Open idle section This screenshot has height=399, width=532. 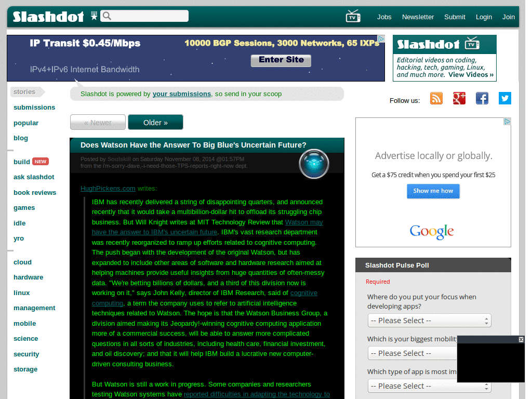pos(19,223)
